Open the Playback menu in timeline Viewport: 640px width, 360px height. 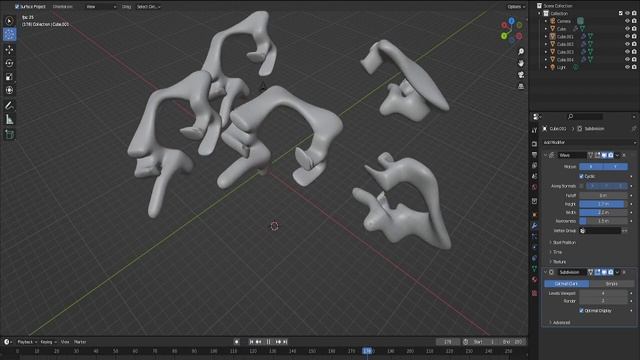(27, 342)
